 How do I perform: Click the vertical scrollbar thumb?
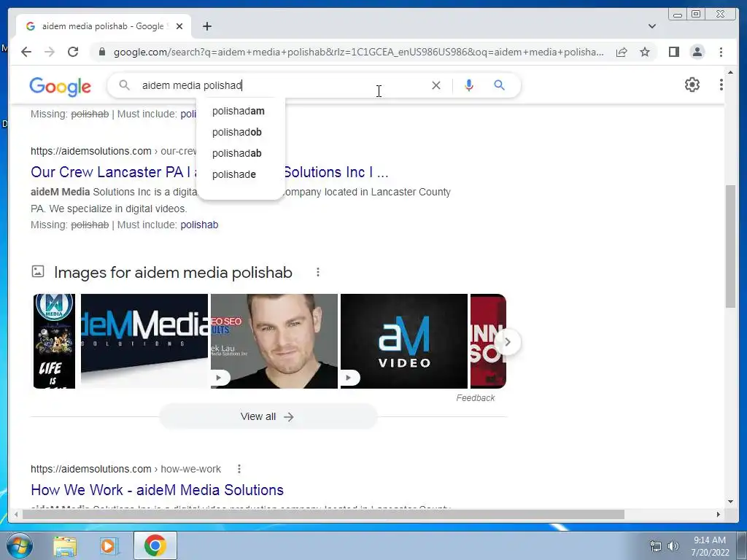pos(730,246)
